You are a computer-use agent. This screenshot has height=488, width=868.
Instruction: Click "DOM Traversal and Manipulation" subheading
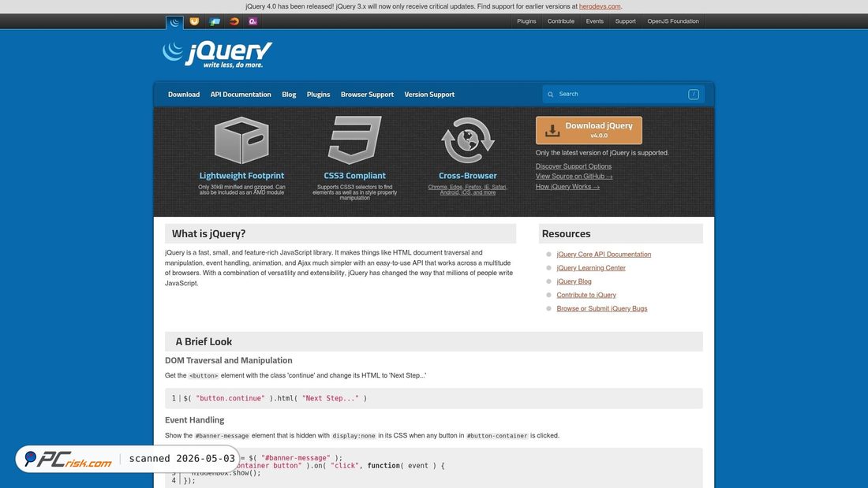click(229, 360)
